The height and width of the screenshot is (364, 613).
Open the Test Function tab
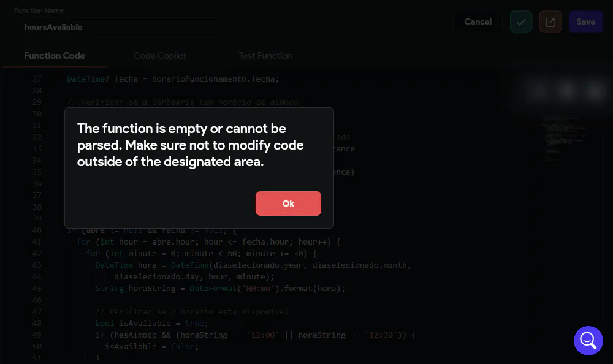(265, 56)
